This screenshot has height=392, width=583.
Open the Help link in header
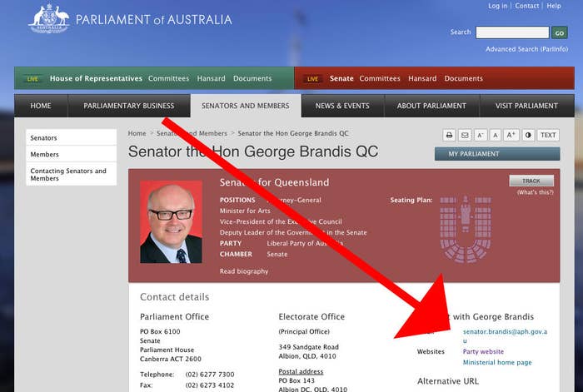point(554,6)
